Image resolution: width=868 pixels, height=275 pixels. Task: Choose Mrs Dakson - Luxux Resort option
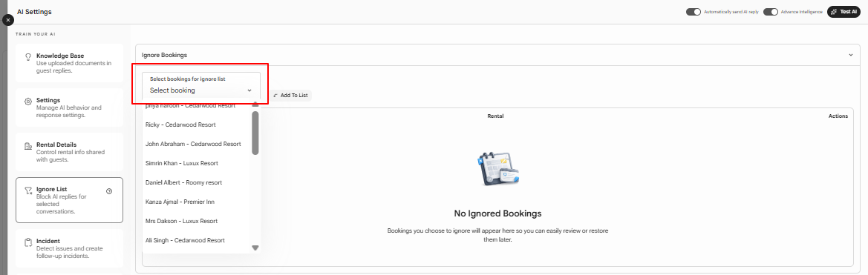[x=197, y=221]
